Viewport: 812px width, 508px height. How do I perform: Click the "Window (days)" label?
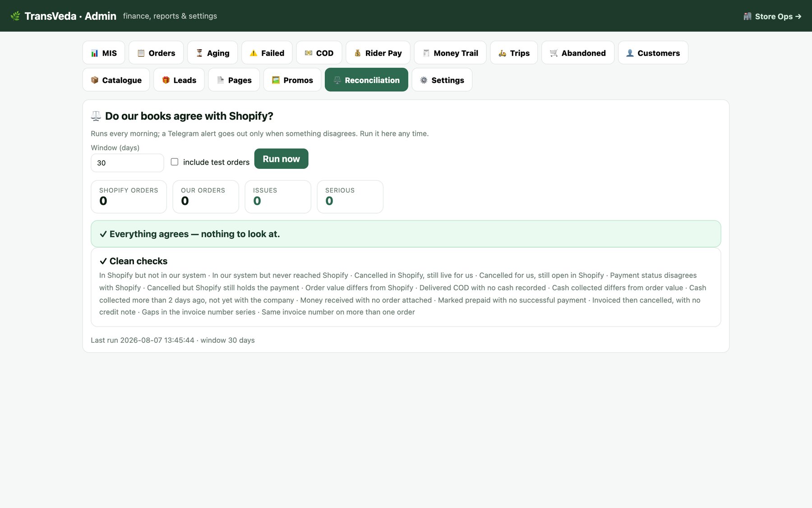[x=115, y=148]
